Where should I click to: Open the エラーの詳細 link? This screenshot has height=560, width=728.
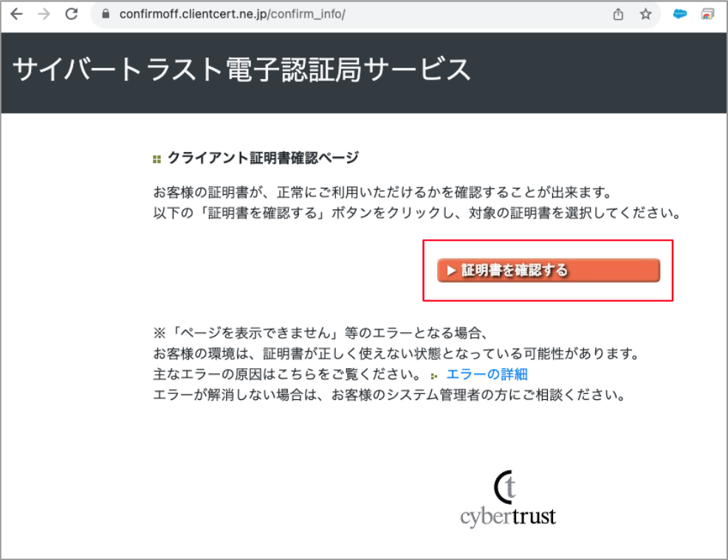click(487, 374)
